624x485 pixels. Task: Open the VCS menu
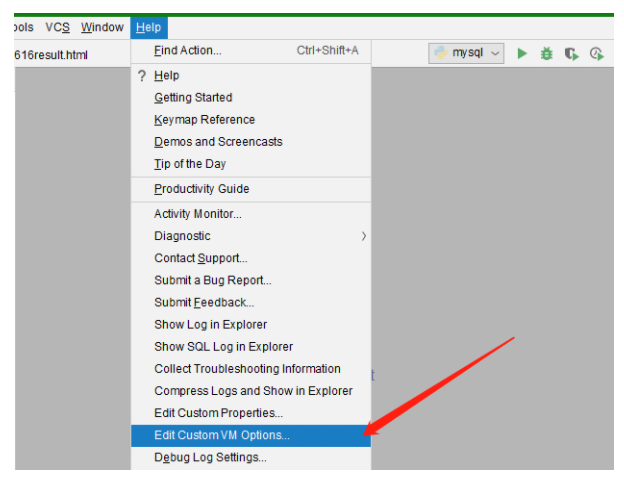click(x=57, y=27)
